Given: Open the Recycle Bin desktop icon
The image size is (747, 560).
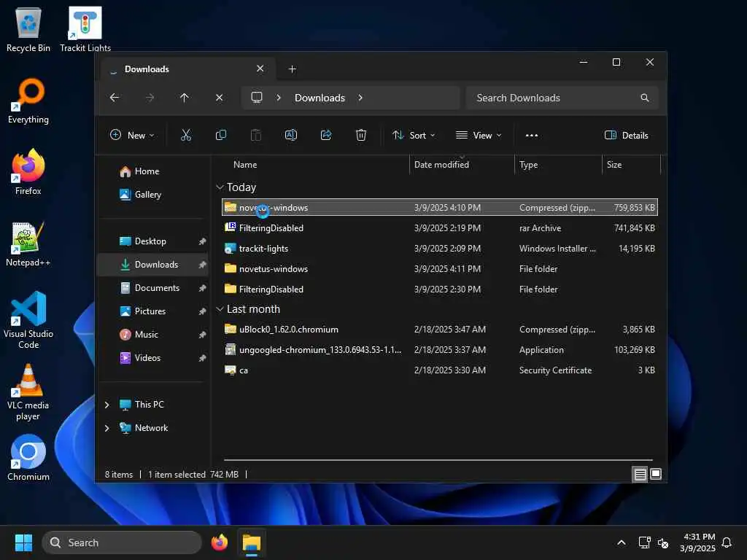Looking at the screenshot, I should (x=28, y=29).
